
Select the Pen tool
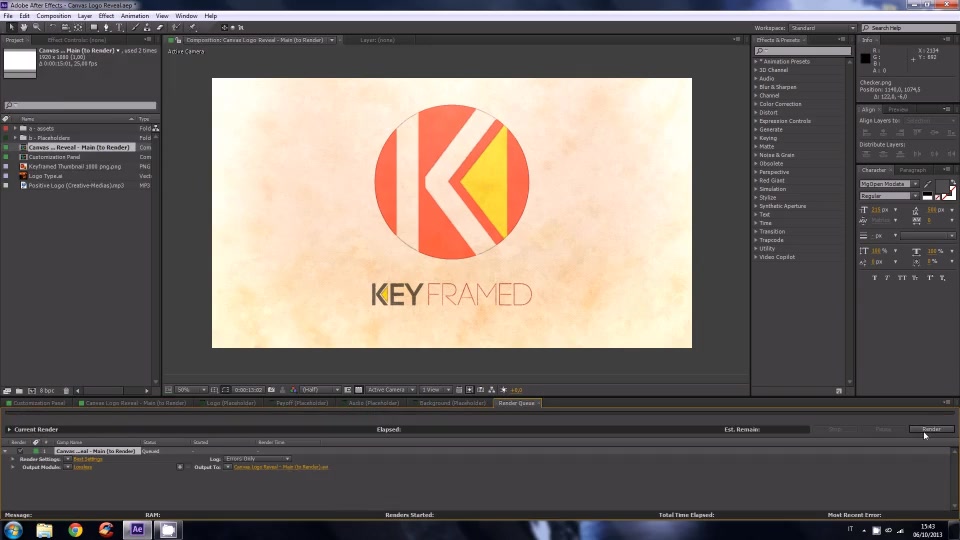pos(107,28)
